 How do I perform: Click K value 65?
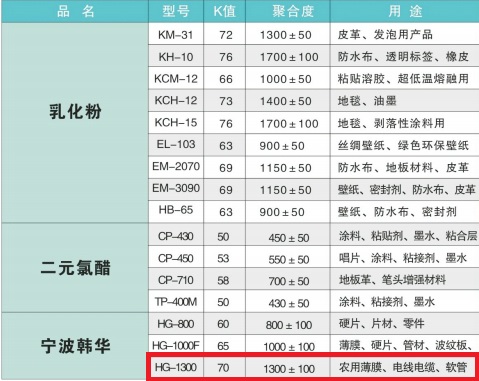223,346
